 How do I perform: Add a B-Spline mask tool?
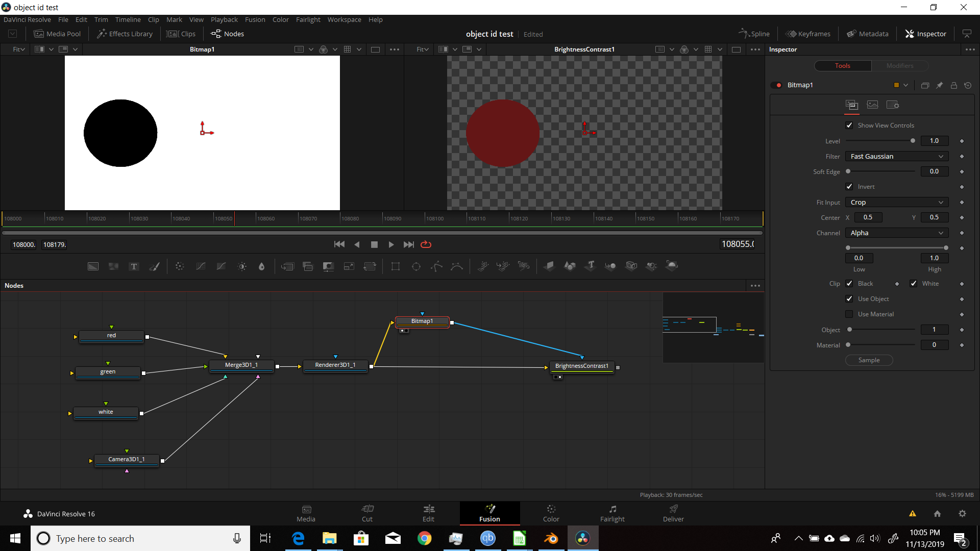click(457, 266)
